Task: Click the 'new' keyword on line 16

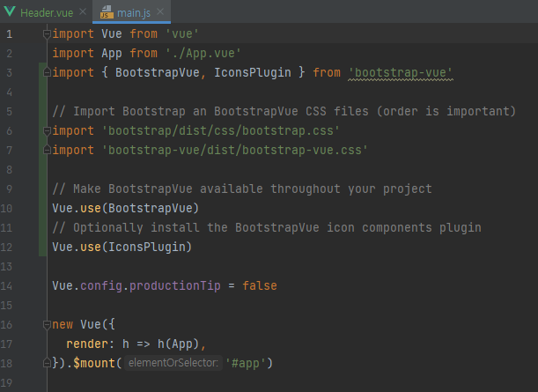Action: 63,325
